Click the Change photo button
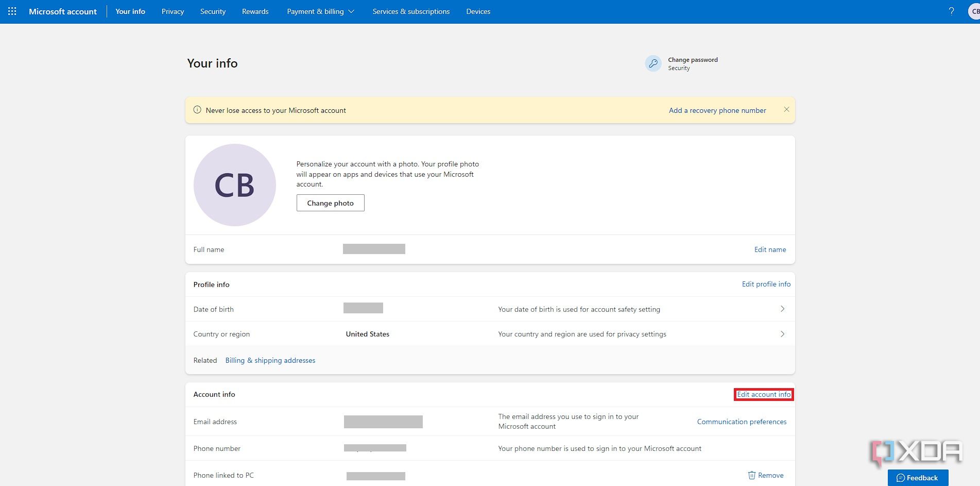The image size is (980, 486). (330, 203)
